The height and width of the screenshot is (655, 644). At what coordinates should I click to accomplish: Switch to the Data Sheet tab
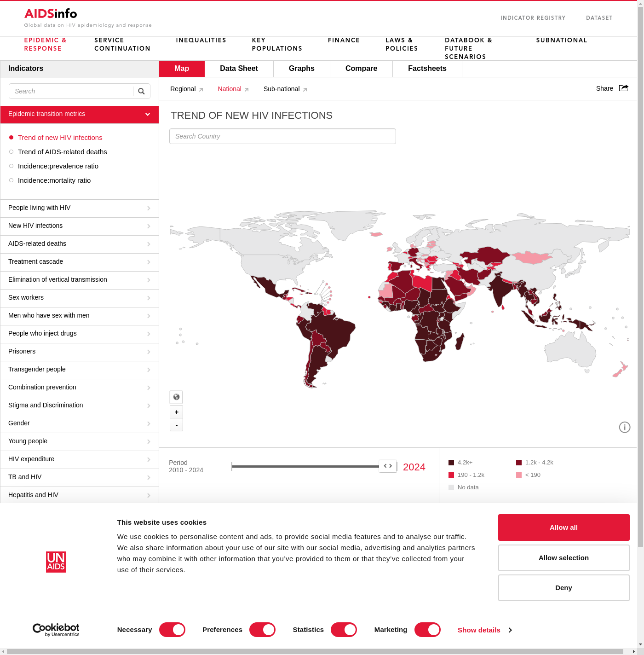click(239, 69)
